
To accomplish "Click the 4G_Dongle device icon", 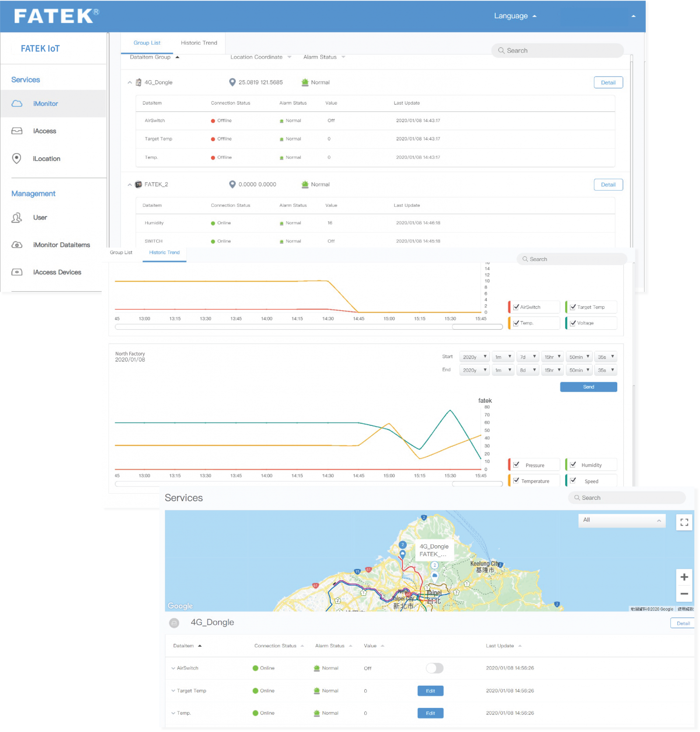I will tap(138, 82).
